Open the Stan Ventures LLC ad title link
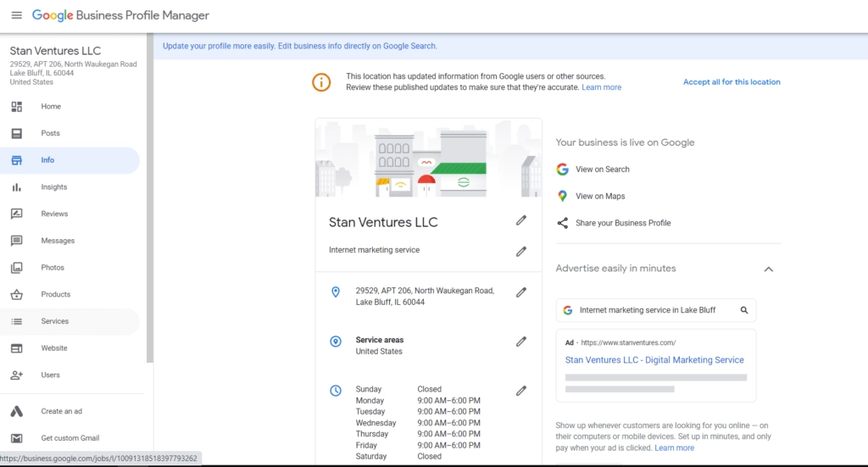 [654, 360]
